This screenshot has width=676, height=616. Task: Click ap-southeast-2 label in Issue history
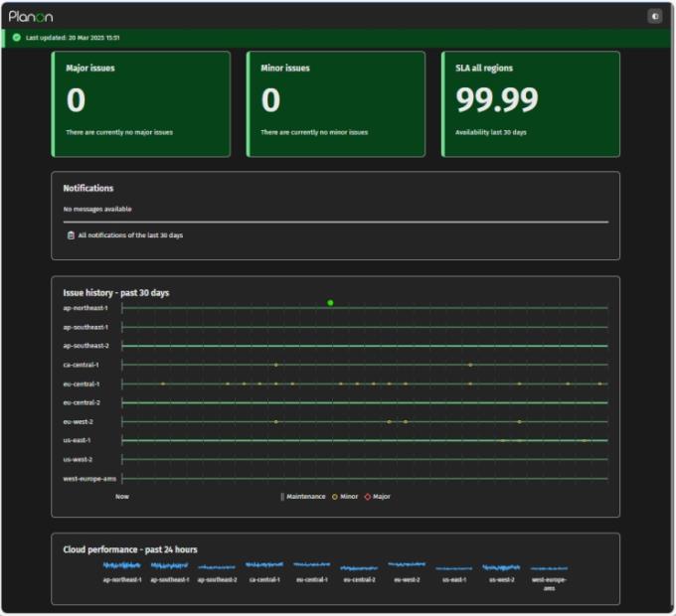click(x=86, y=346)
